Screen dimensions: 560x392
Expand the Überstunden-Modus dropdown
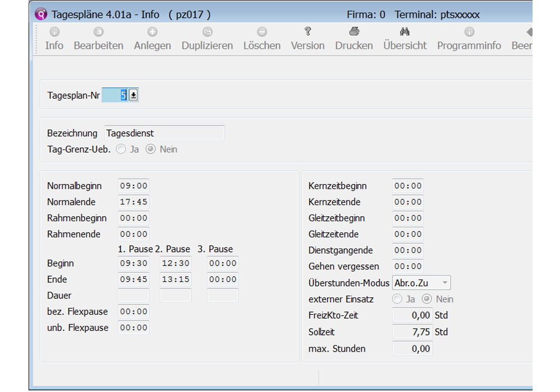click(445, 283)
